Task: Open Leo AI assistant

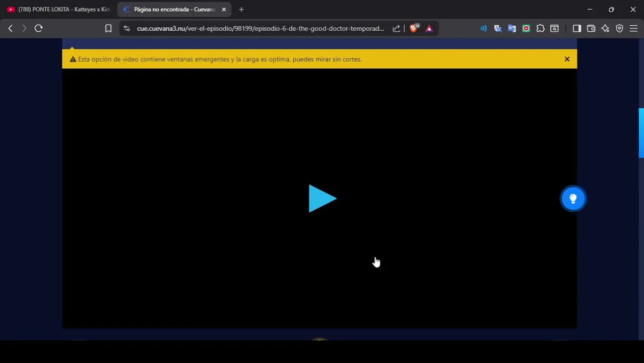Action: pos(605,29)
